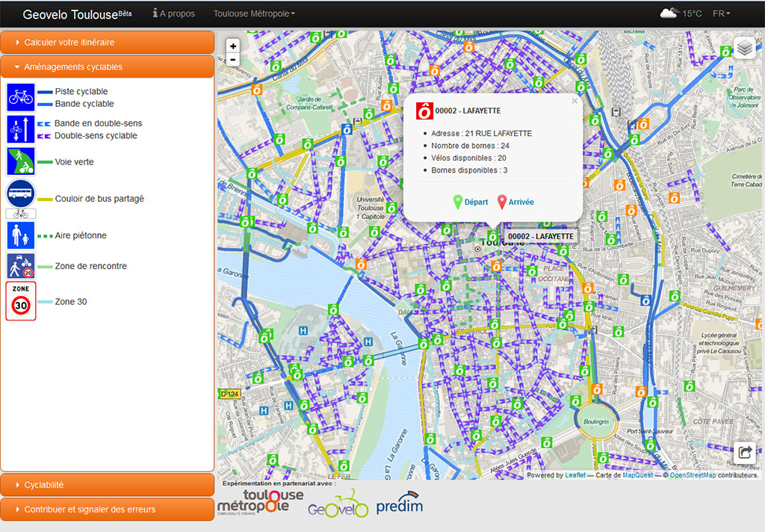
Task: Open Toulouse Métropole dropdown menu
Action: [x=254, y=13]
